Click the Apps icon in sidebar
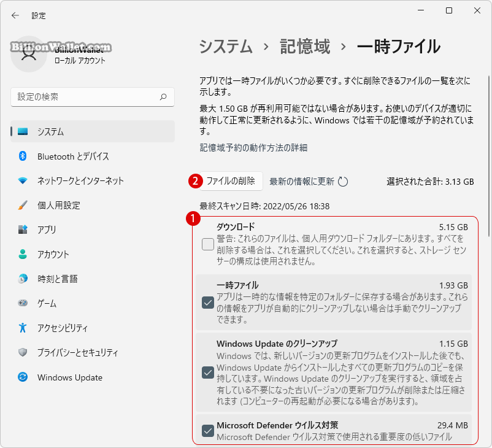The height and width of the screenshot is (448, 492). coord(23,230)
